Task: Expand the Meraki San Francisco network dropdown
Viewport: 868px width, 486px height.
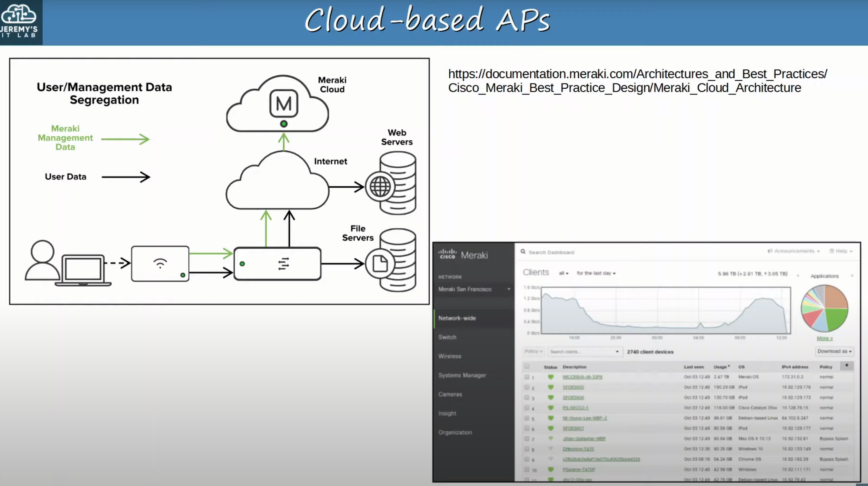Action: tap(508, 289)
